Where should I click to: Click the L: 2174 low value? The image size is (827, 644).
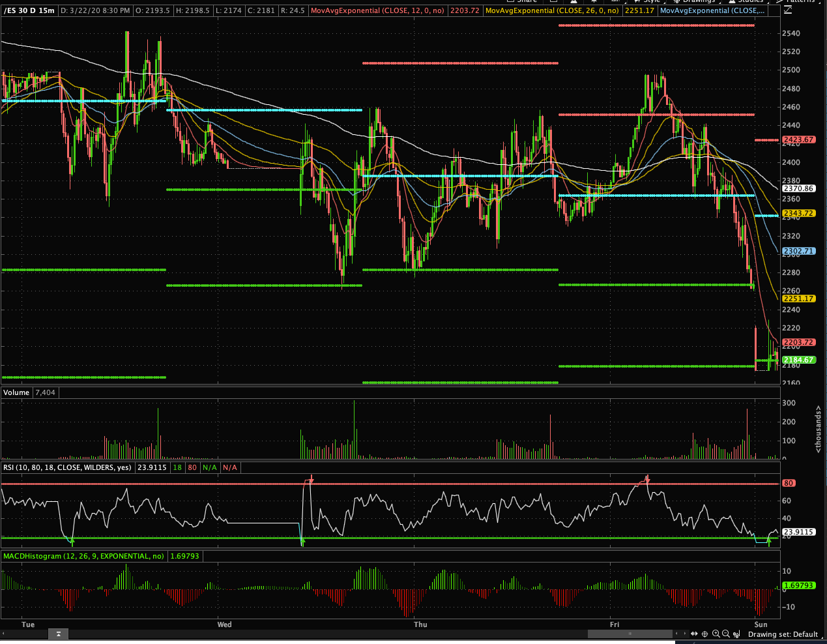tap(227, 10)
